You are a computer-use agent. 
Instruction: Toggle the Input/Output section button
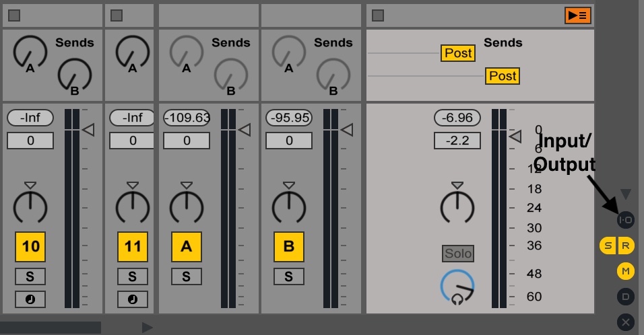click(x=626, y=220)
